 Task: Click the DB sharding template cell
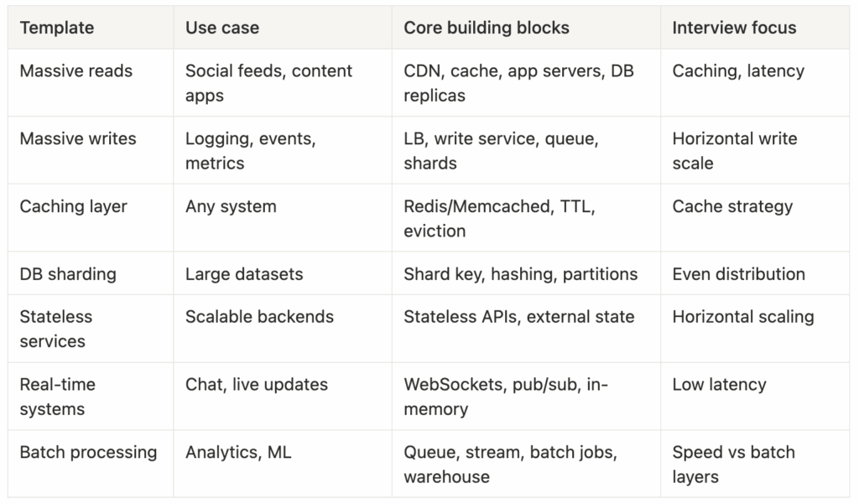pos(68,274)
